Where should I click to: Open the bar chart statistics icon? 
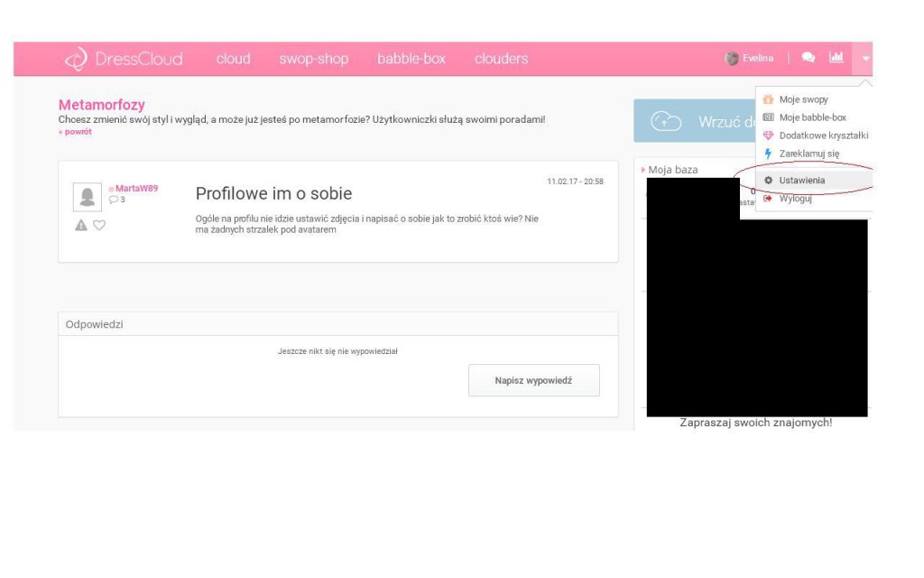tap(836, 58)
